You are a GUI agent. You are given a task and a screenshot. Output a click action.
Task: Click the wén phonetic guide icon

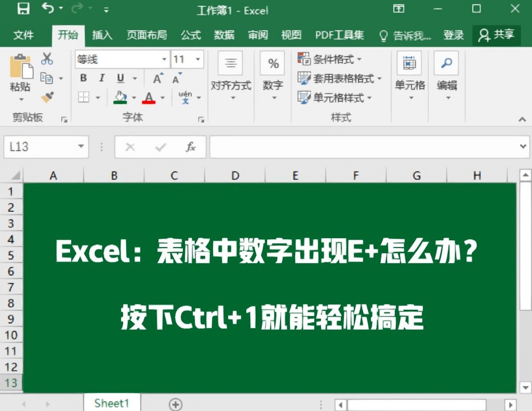(x=185, y=97)
